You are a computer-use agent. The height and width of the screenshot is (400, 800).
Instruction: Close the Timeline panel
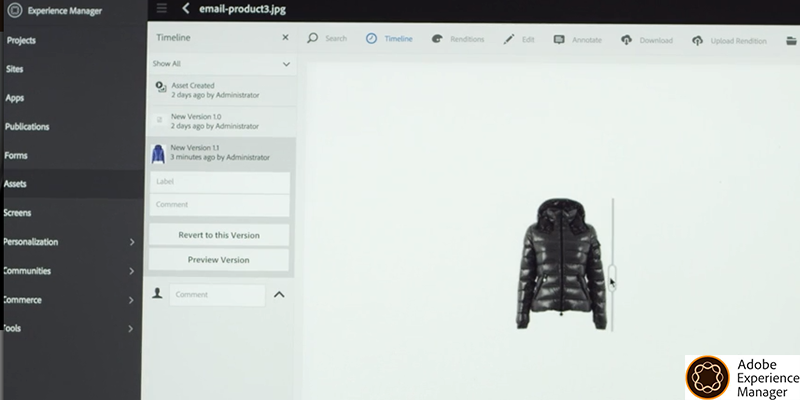click(285, 37)
